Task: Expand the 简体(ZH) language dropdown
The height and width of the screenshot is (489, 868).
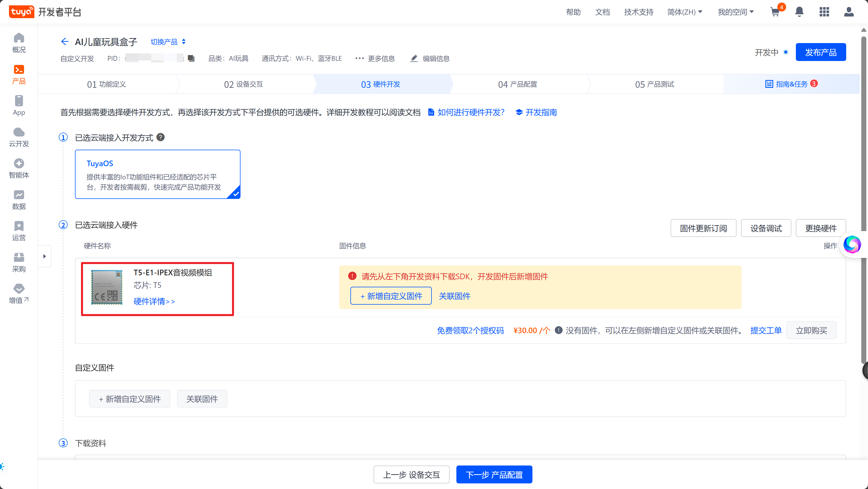Action: (x=684, y=12)
